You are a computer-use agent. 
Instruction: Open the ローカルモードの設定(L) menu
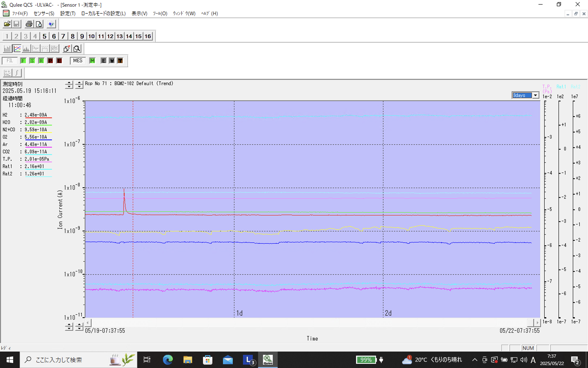[x=104, y=13]
